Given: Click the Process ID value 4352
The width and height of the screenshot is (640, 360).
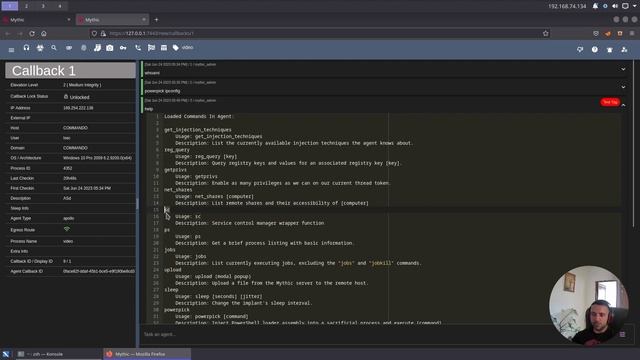Looking at the screenshot, I should 68,168.
